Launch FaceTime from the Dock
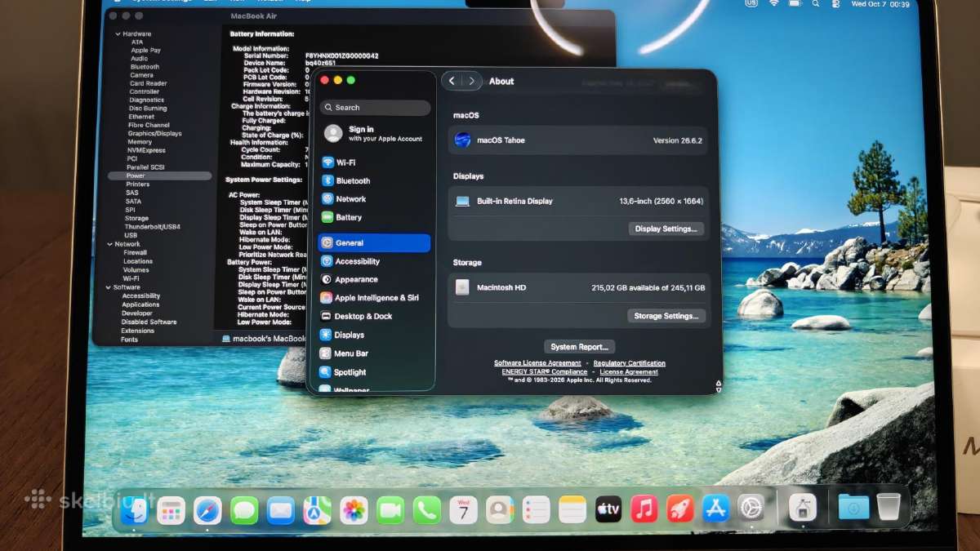This screenshot has width=980, height=551. pyautogui.click(x=390, y=511)
